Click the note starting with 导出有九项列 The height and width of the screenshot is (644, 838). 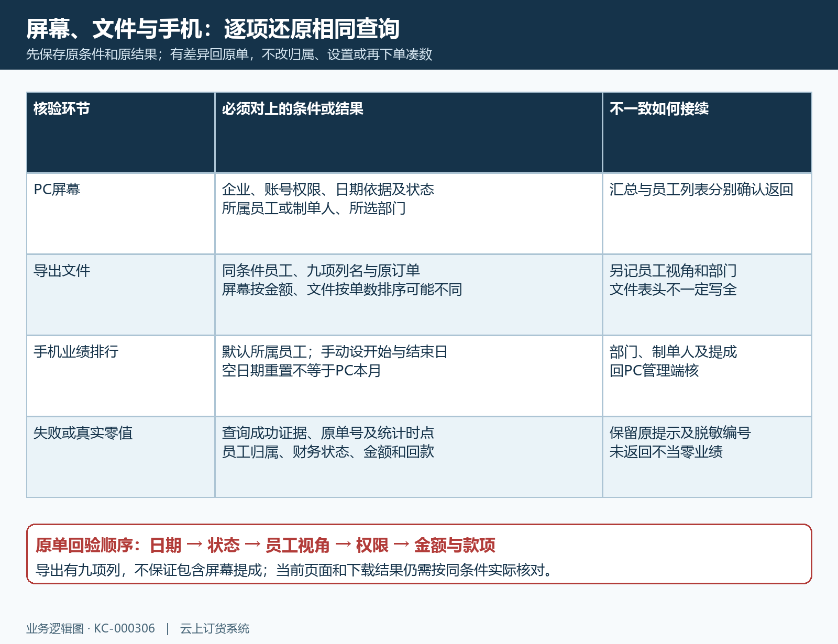click(294, 570)
